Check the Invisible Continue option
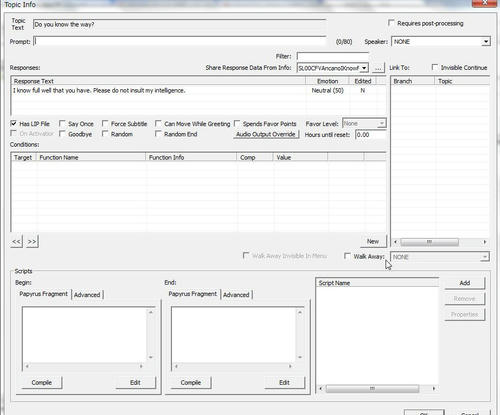Screen dimensions: 500x415 coord(435,67)
